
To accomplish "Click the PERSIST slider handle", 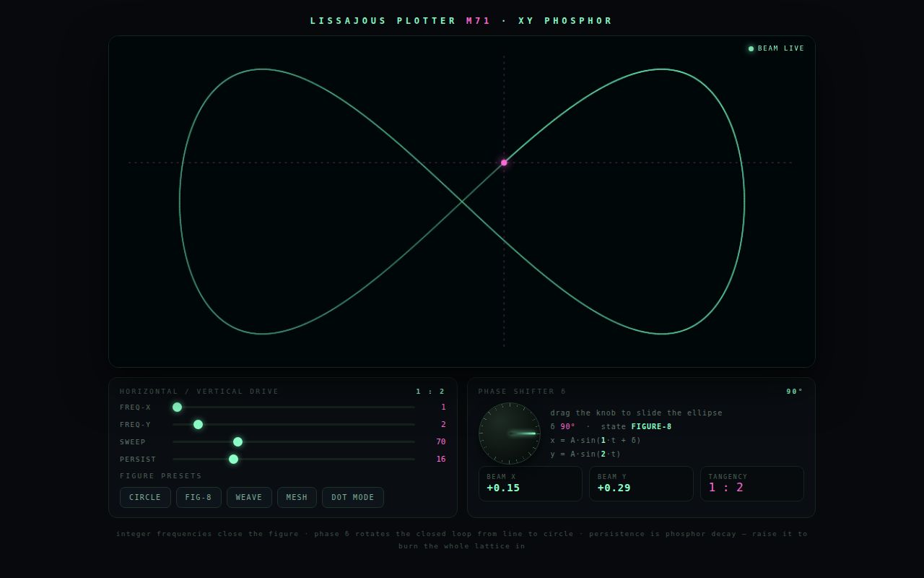I will pyautogui.click(x=233, y=459).
